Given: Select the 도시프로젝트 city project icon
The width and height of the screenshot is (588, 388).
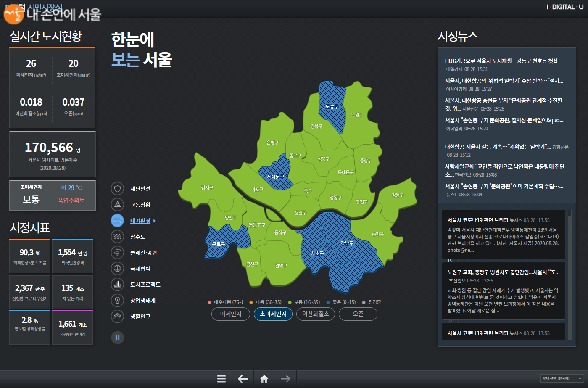Looking at the screenshot, I should pyautogui.click(x=118, y=285).
